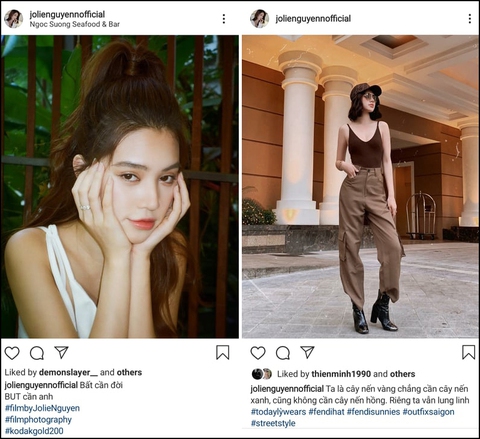The image size is (480, 439).
Task: Save the left post with bookmark icon
Action: (223, 352)
